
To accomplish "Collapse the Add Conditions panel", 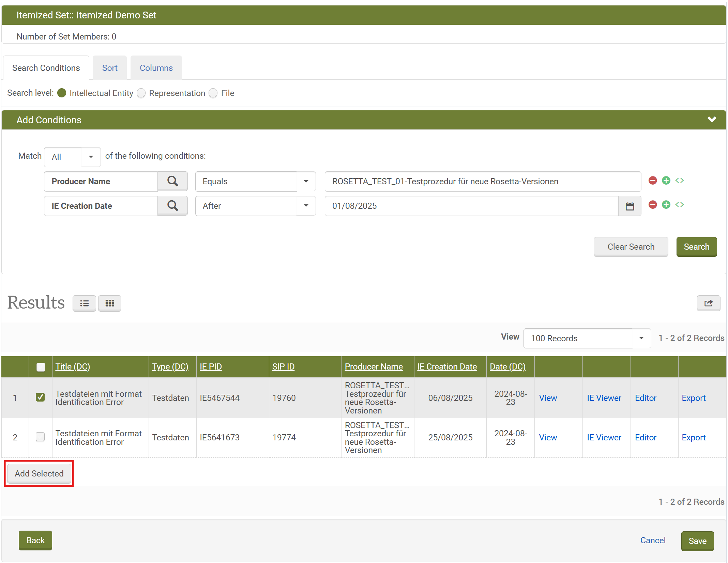I will tap(712, 120).
